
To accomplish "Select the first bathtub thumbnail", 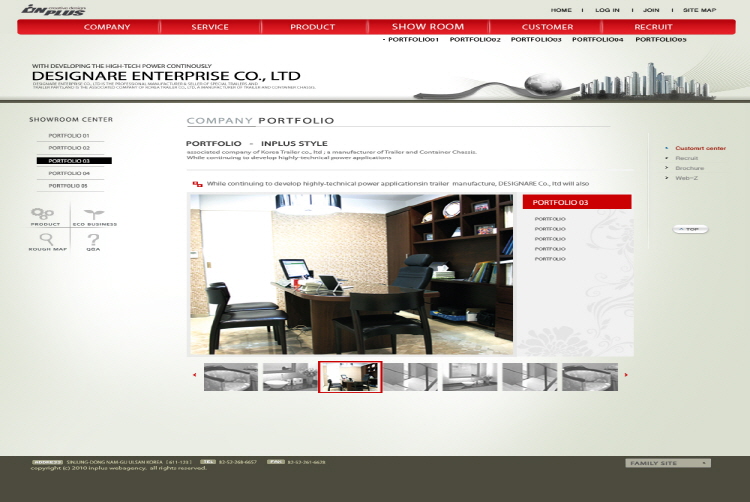I will click(231, 377).
